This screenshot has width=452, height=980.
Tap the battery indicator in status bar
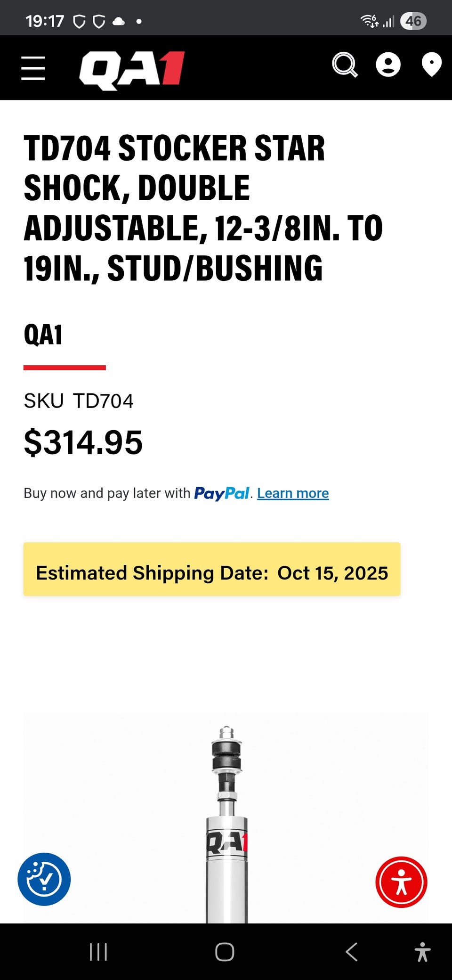click(413, 21)
